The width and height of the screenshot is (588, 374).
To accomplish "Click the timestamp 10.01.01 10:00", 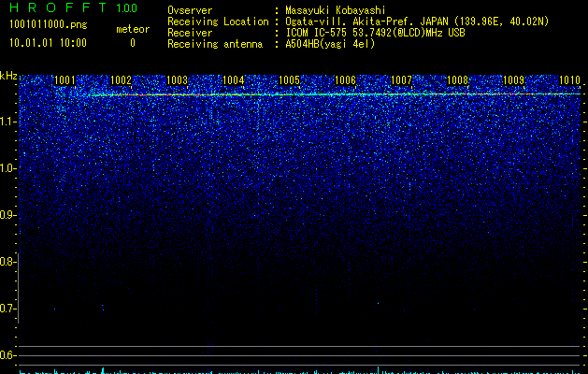I will tap(48, 43).
